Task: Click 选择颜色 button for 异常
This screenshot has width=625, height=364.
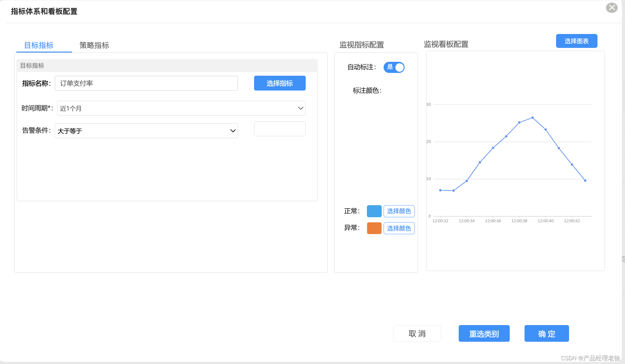Action: 399,228
